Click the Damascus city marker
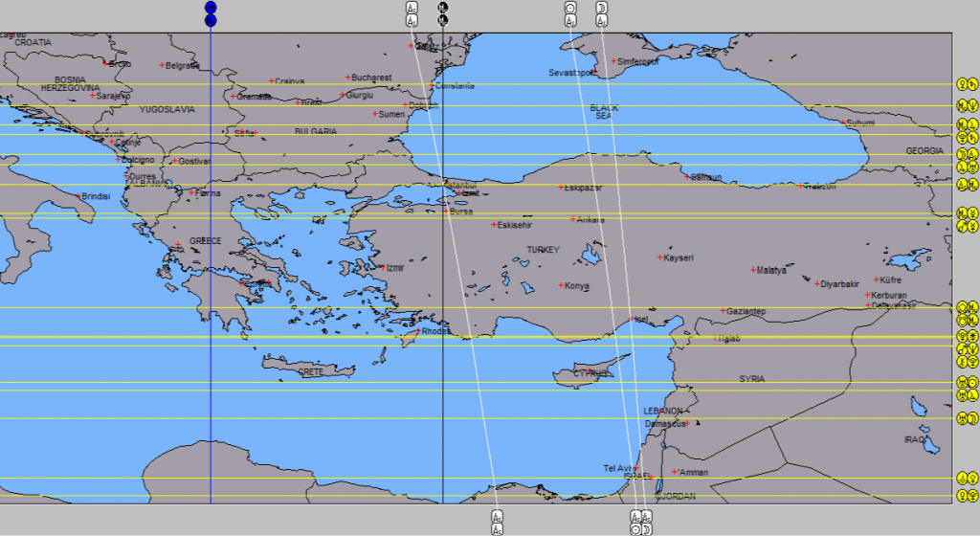The width and height of the screenshot is (980, 536). click(687, 424)
